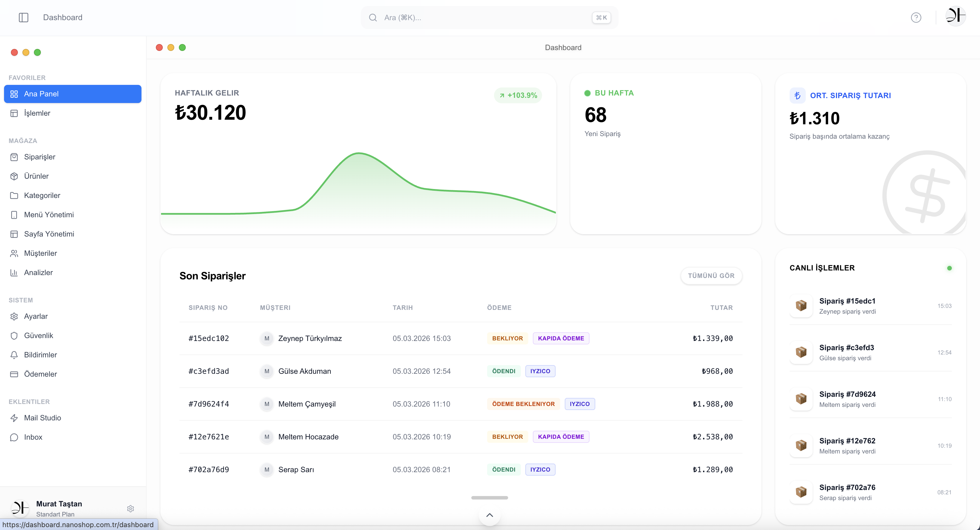
Task: Click the Tümünü Gör button
Action: (711, 276)
